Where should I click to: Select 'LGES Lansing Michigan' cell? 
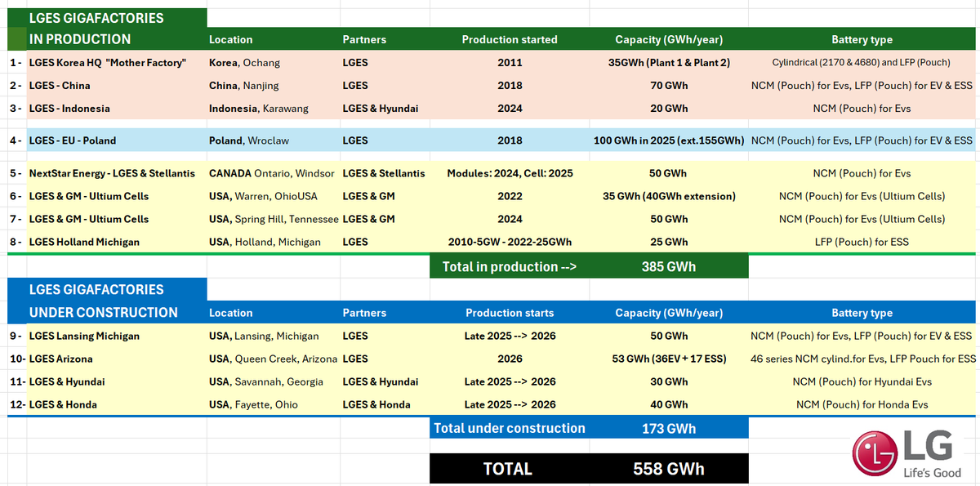(117, 336)
